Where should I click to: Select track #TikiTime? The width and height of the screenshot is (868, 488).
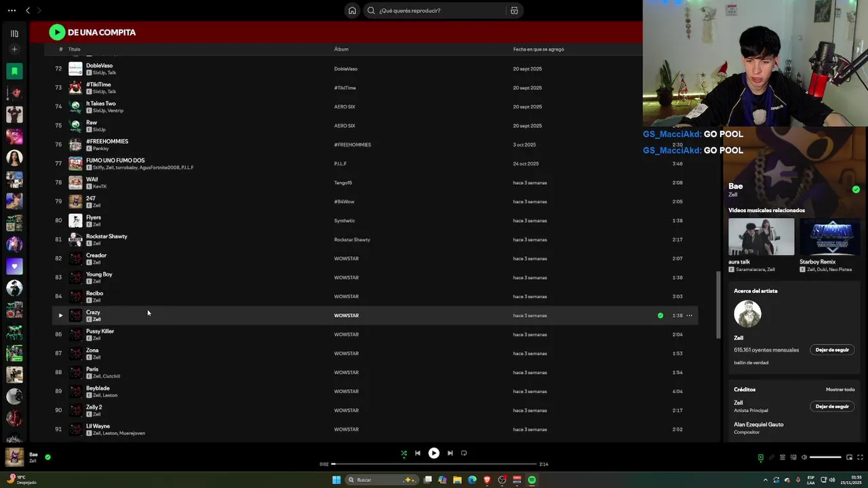tap(98, 85)
